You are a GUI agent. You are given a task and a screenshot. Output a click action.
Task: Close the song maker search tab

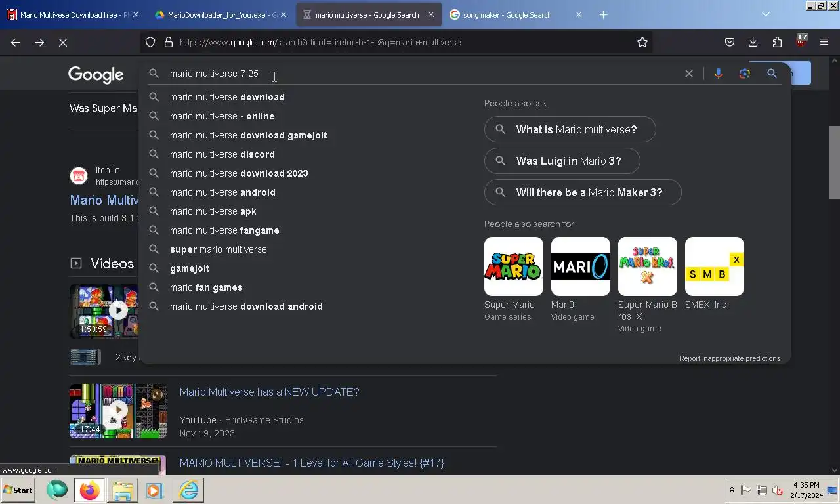pos(578,14)
